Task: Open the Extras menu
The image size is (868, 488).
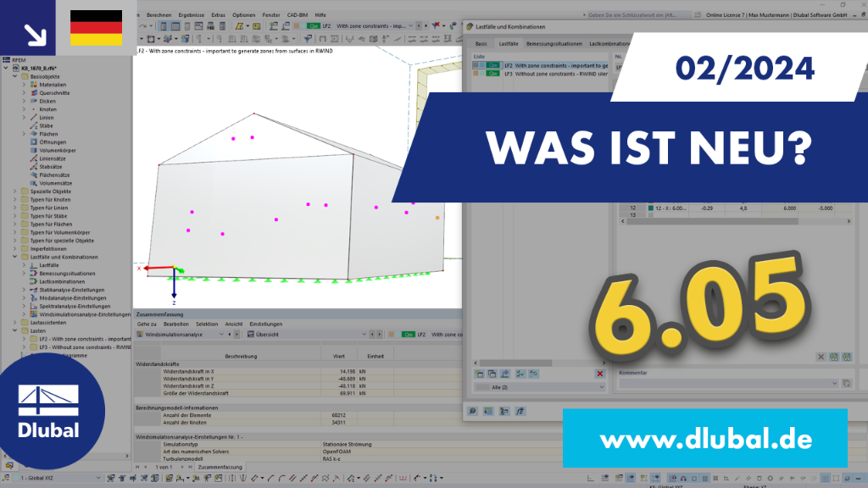Action: pyautogui.click(x=218, y=15)
